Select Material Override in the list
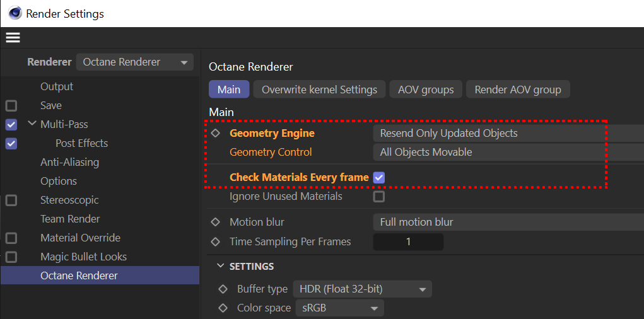The width and height of the screenshot is (644, 319). 81,238
